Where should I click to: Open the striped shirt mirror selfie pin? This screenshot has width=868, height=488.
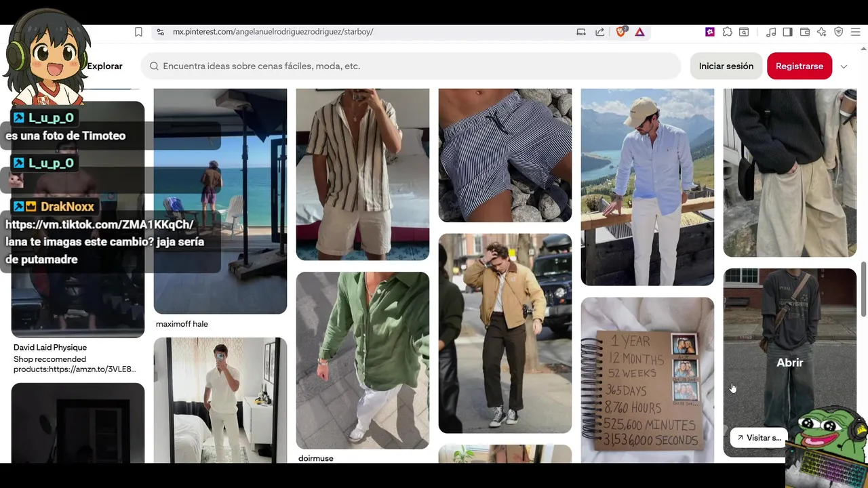[363, 174]
